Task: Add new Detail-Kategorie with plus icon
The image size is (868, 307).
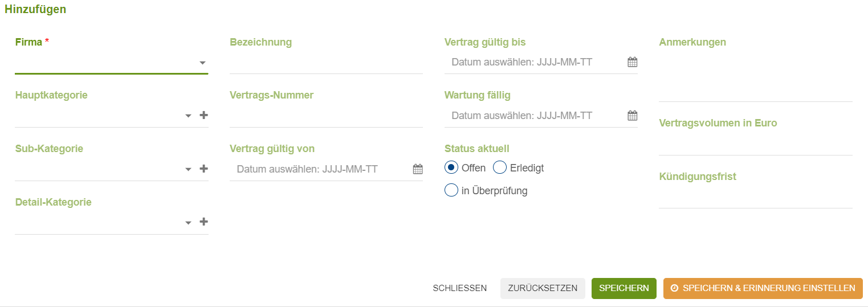Action: pyautogui.click(x=203, y=222)
